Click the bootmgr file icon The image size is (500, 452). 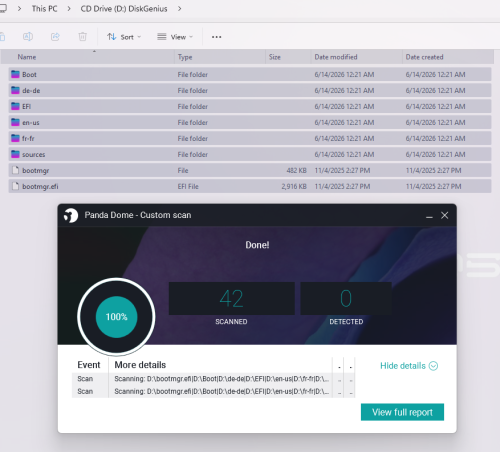(15, 170)
